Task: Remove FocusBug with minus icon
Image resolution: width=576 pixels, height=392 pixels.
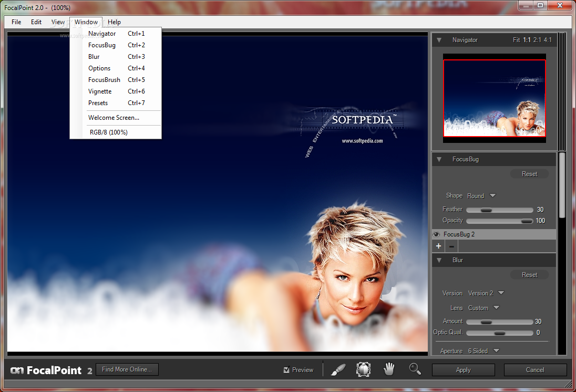Action: tap(451, 246)
